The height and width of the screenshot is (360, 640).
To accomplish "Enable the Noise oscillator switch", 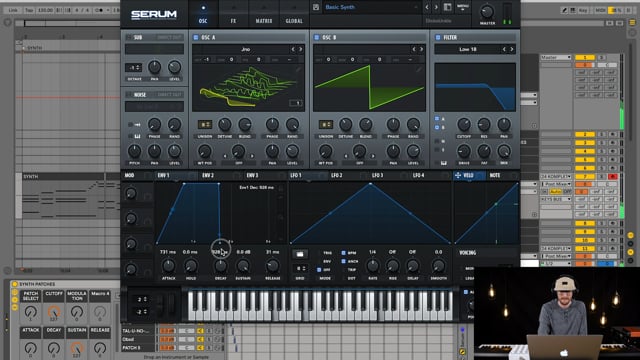I will coord(129,94).
